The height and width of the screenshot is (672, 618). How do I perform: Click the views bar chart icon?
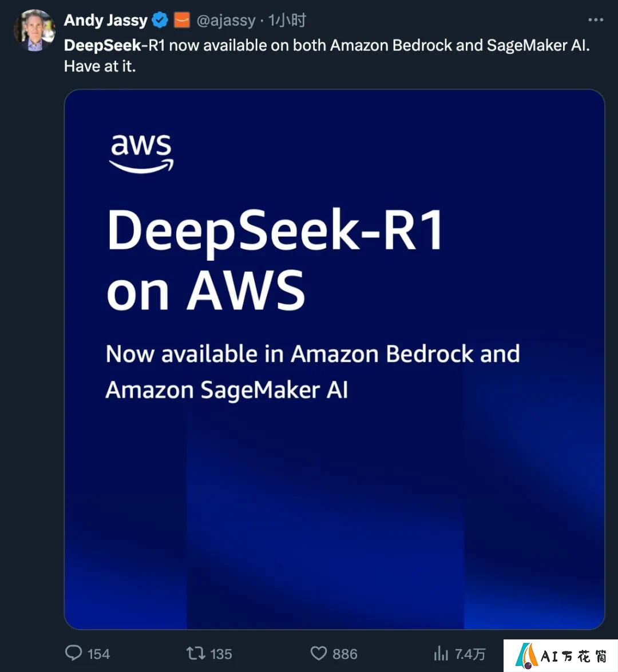coord(441,654)
